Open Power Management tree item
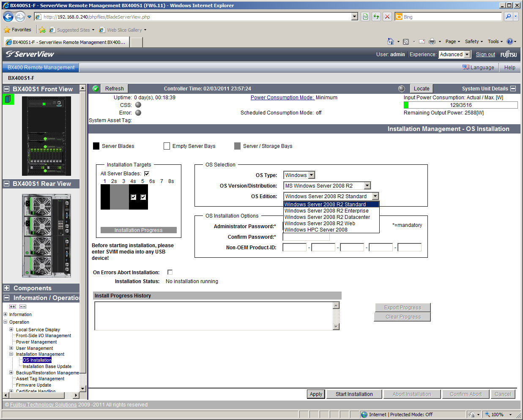The width and height of the screenshot is (523, 420). click(36, 342)
